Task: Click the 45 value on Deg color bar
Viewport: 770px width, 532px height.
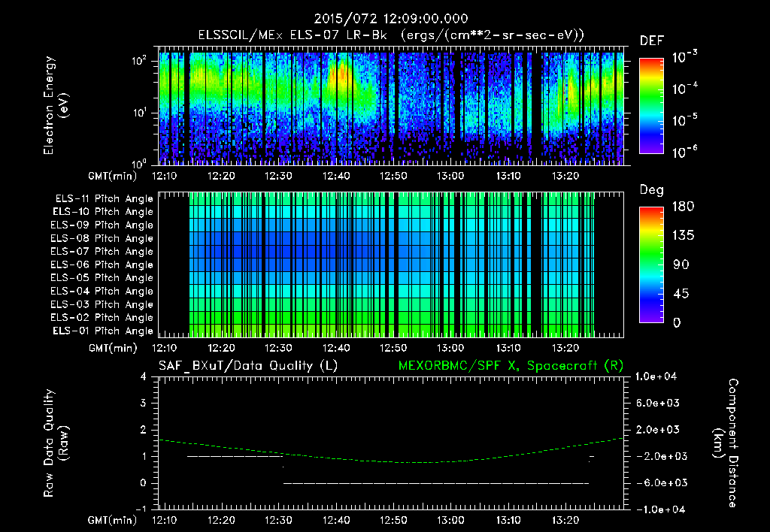Action: tap(681, 294)
